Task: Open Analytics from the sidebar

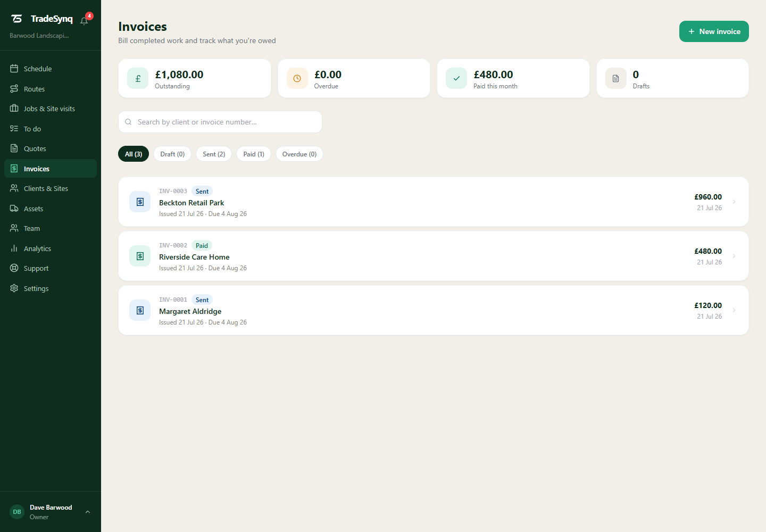Action: pos(51,248)
